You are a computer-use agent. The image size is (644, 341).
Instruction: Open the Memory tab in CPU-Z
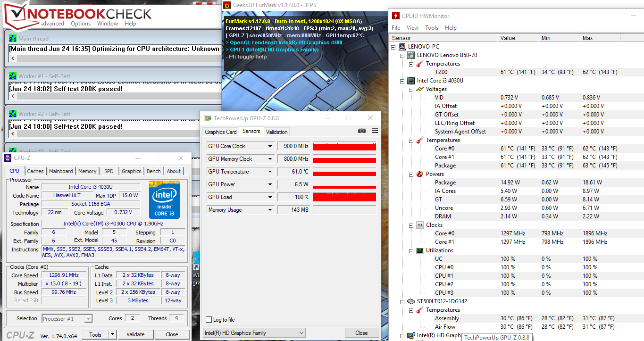tap(87, 171)
